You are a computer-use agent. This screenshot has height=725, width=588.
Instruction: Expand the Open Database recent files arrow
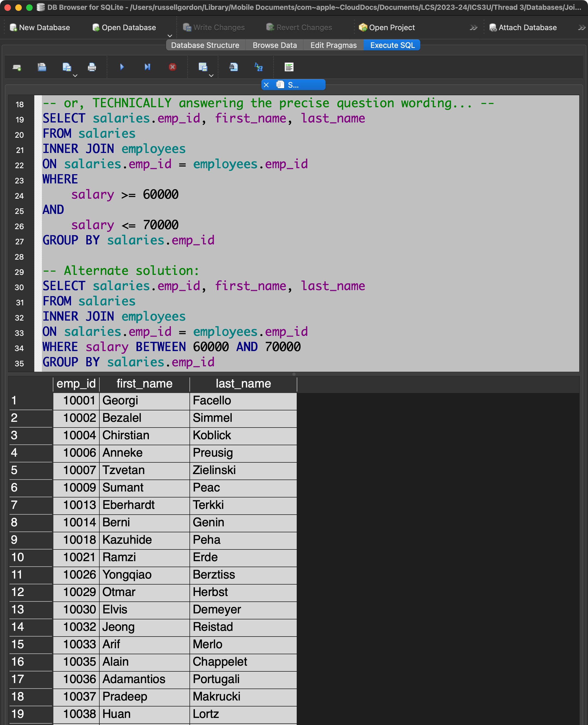click(x=170, y=36)
